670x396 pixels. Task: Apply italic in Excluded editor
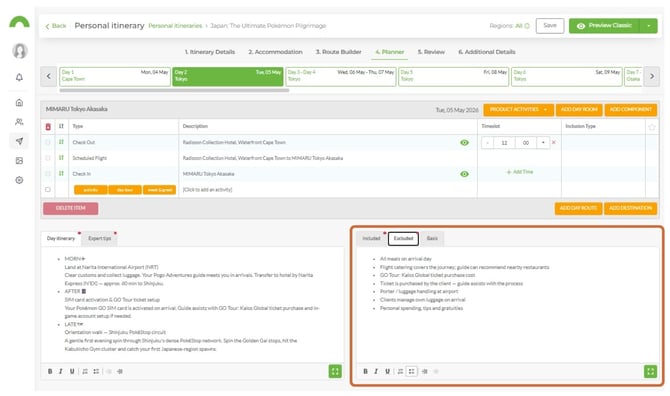376,371
